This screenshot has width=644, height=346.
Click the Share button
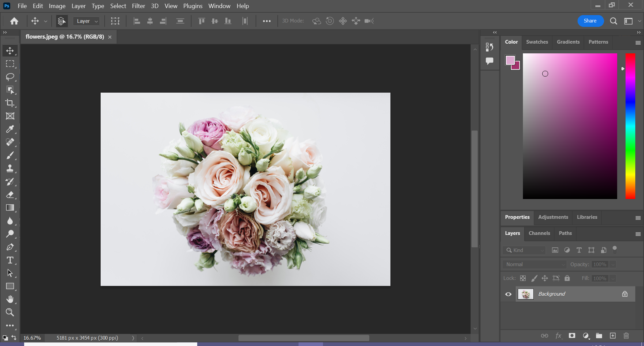(x=590, y=21)
